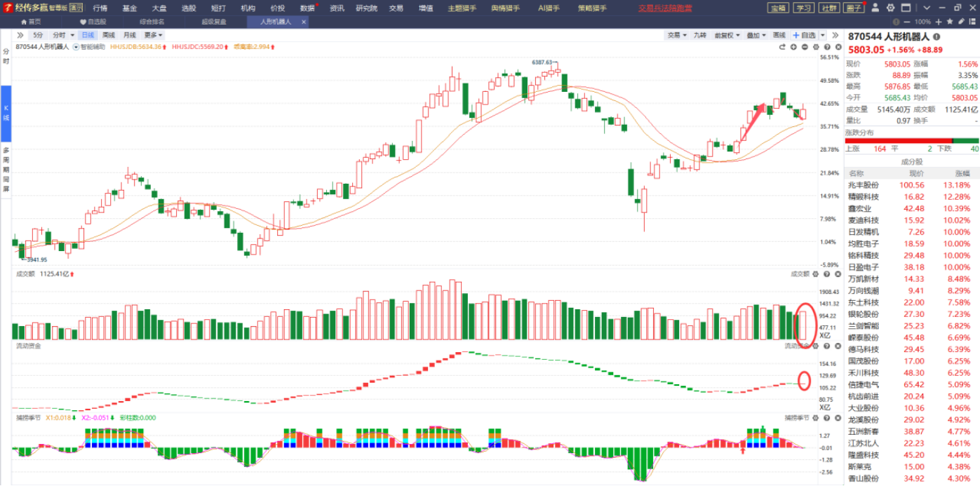Select 分时 view in left sidebar
This screenshot has height=486, width=980.
(x=6, y=56)
